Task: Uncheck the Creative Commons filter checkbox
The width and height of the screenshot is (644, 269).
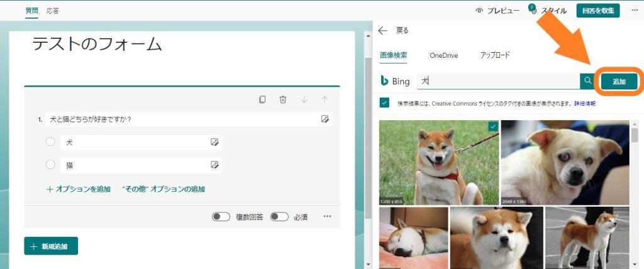Action: [384, 102]
